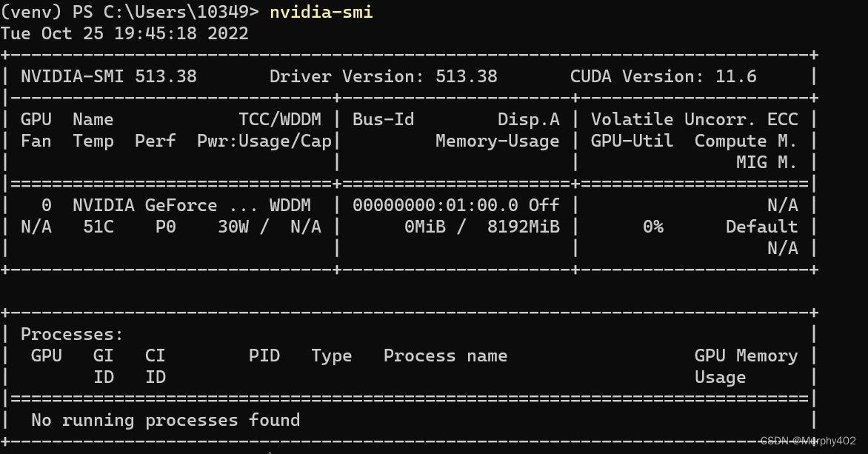The height and width of the screenshot is (454, 868).
Task: Click the 'Compute M.' column header
Action: (746, 141)
